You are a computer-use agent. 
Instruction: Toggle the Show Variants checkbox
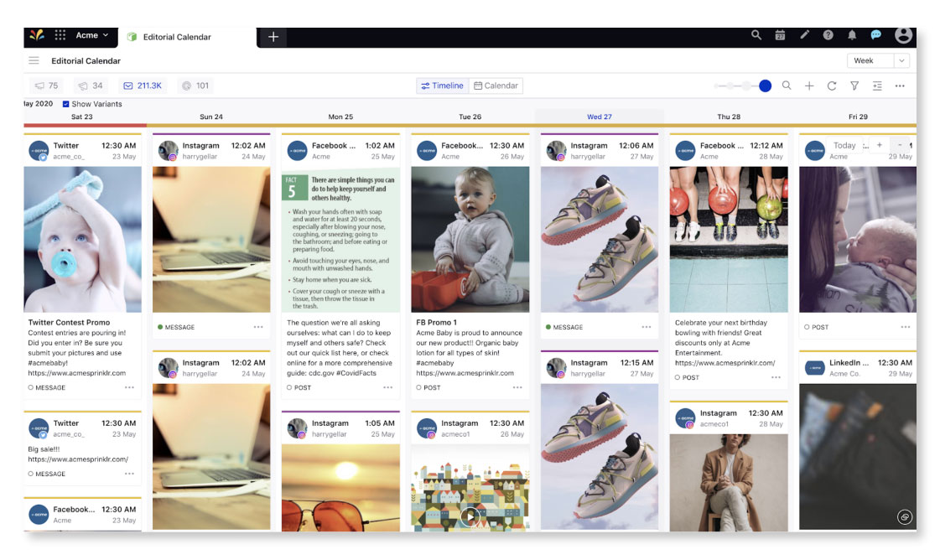pos(66,104)
